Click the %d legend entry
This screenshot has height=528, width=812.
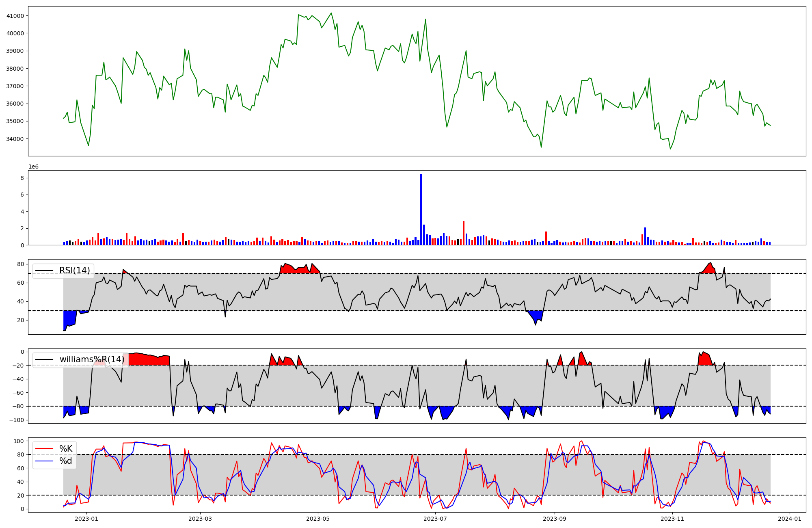point(66,461)
